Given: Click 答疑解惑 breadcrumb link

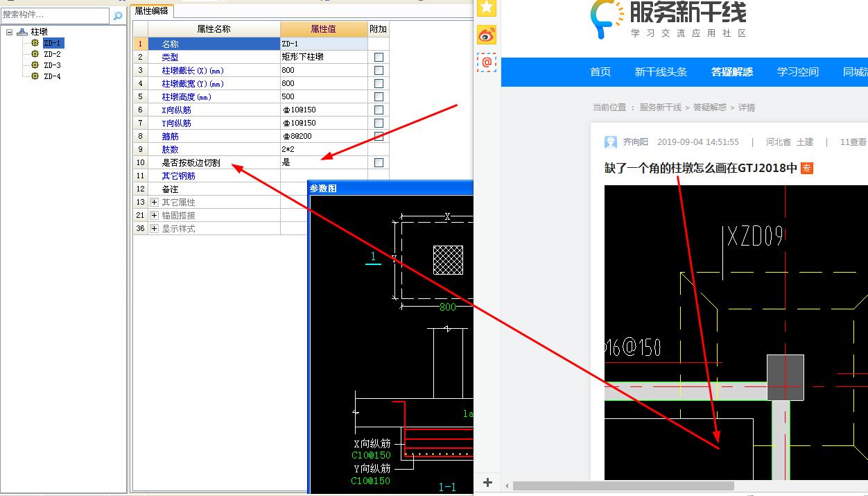Looking at the screenshot, I should 709,108.
